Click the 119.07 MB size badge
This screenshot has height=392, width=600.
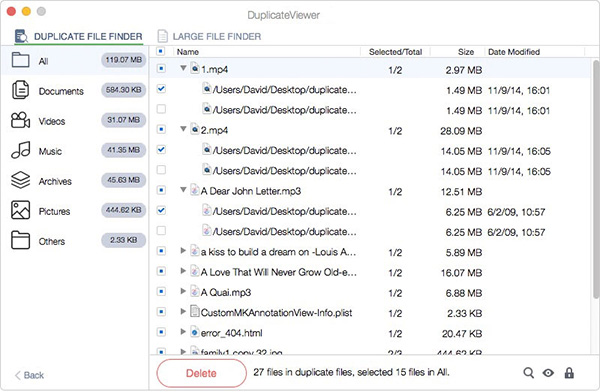tap(124, 60)
